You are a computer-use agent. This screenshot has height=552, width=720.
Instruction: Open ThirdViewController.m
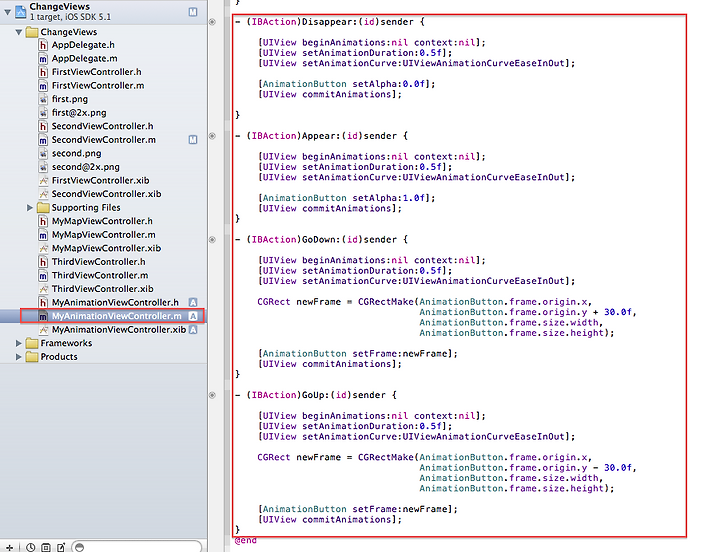point(100,275)
